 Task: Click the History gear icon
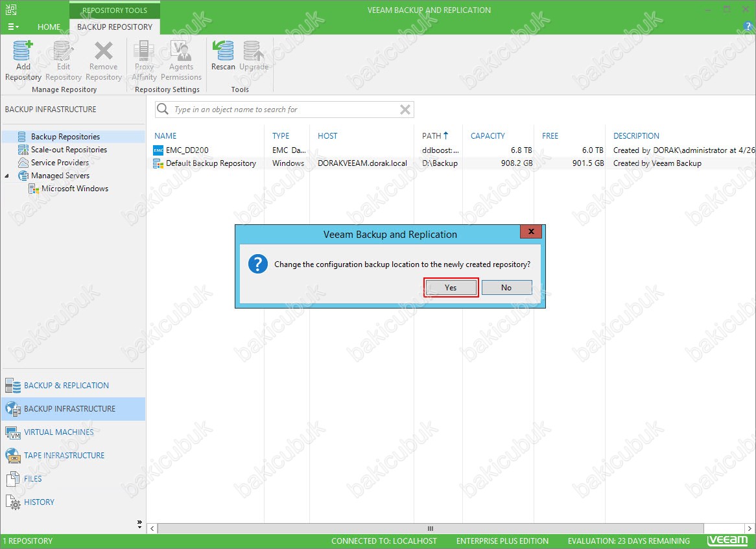13,502
